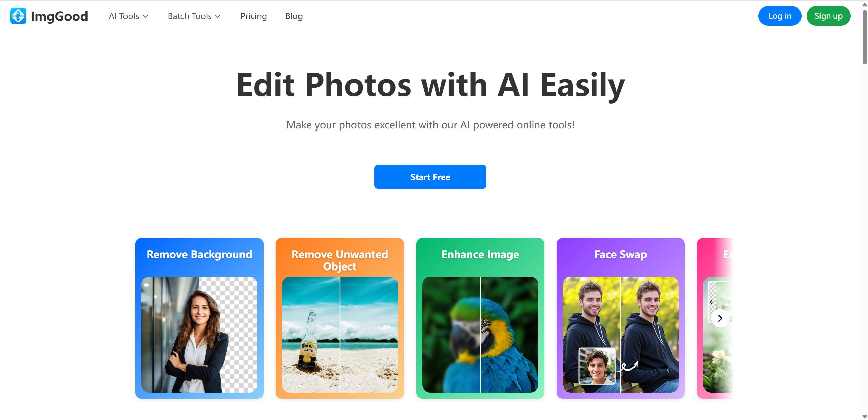
Task: Click the scrollbar down arrow
Action: (x=865, y=417)
